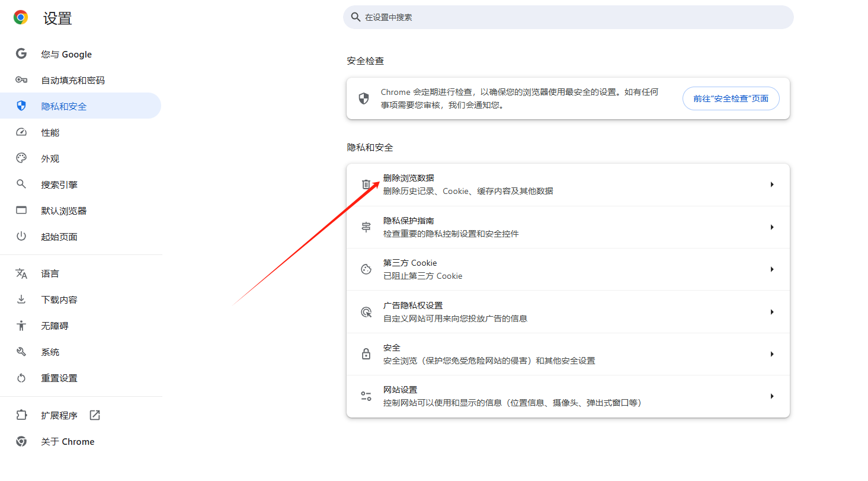
Task: Click the Chrome logo beside 设置
Action: click(x=21, y=18)
